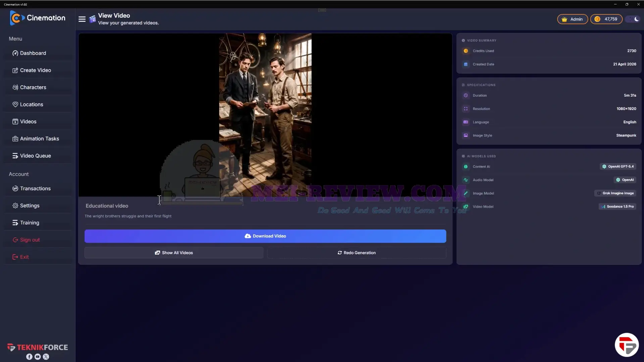Image resolution: width=644 pixels, height=362 pixels.
Task: Click the Sign out icon
Action: coord(15,240)
